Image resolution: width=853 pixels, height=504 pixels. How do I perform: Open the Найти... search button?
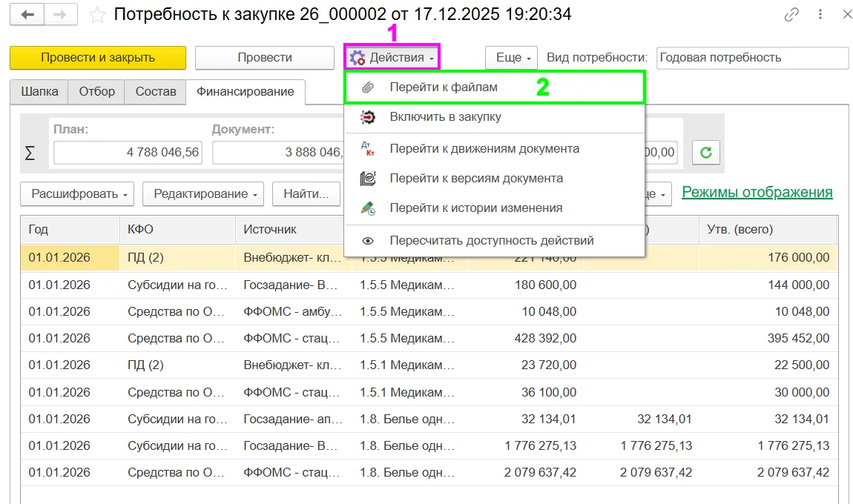[x=306, y=194]
